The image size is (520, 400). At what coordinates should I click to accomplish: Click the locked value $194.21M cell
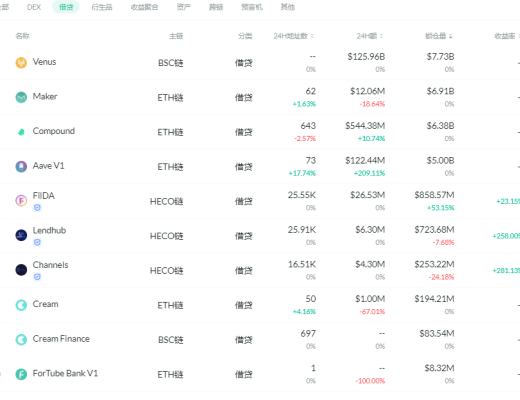[x=434, y=299]
